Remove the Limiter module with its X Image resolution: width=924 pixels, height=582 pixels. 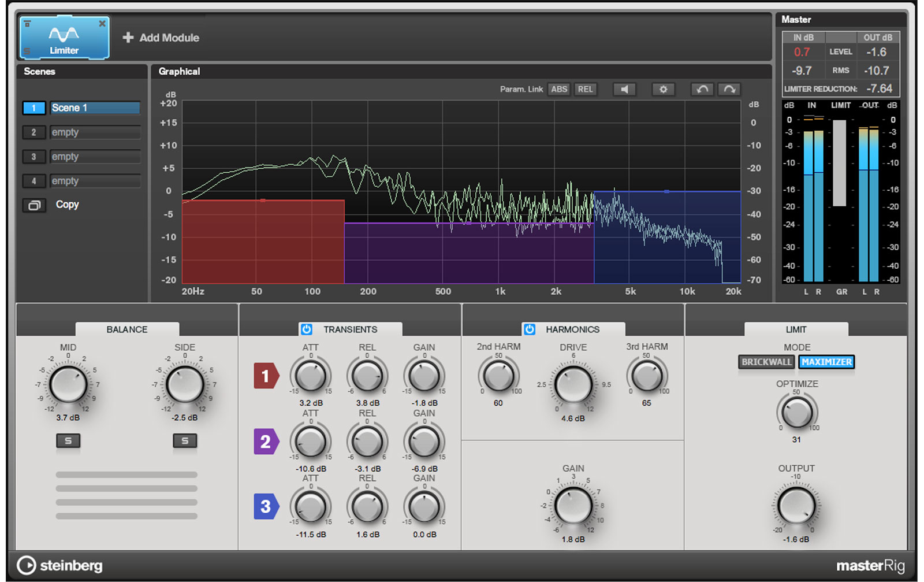tap(102, 24)
